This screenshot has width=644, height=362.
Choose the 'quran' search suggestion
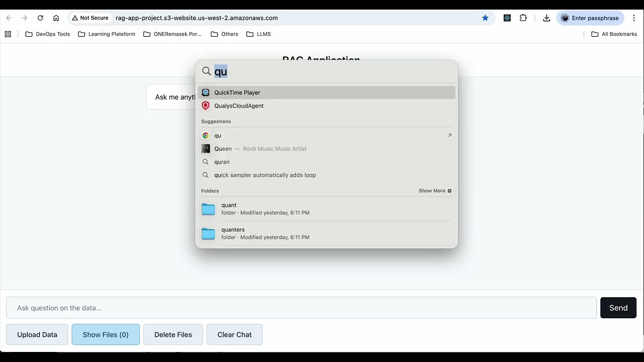pos(327,162)
